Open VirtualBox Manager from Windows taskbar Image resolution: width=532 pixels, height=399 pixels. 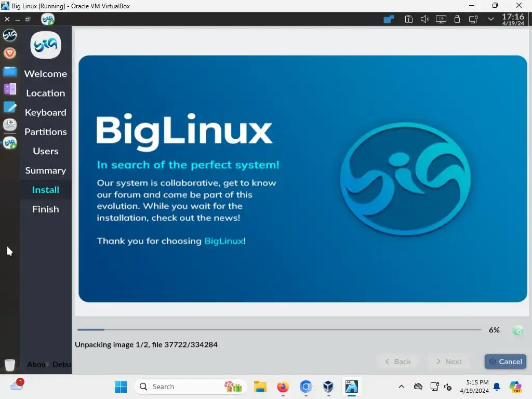[328, 387]
